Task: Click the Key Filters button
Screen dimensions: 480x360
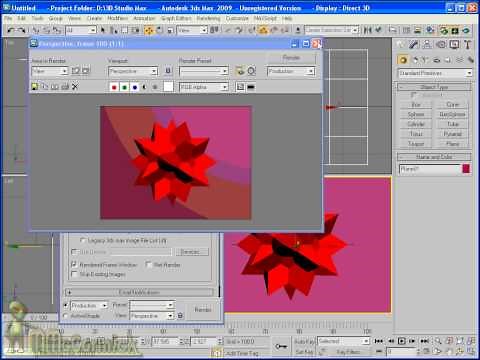Action: [x=348, y=352]
